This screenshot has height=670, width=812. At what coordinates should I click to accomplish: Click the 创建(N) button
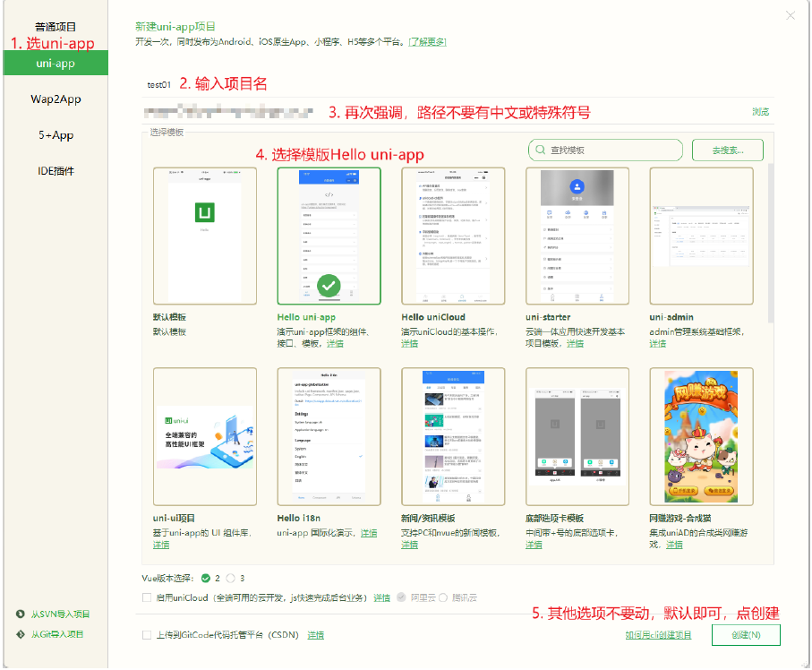click(746, 635)
